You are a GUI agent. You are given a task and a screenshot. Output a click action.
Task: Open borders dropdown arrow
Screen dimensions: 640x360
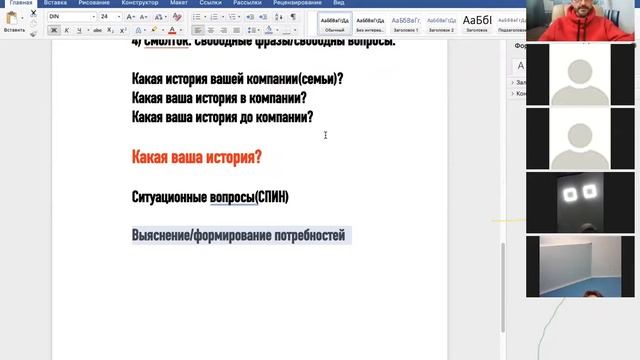[295, 31]
